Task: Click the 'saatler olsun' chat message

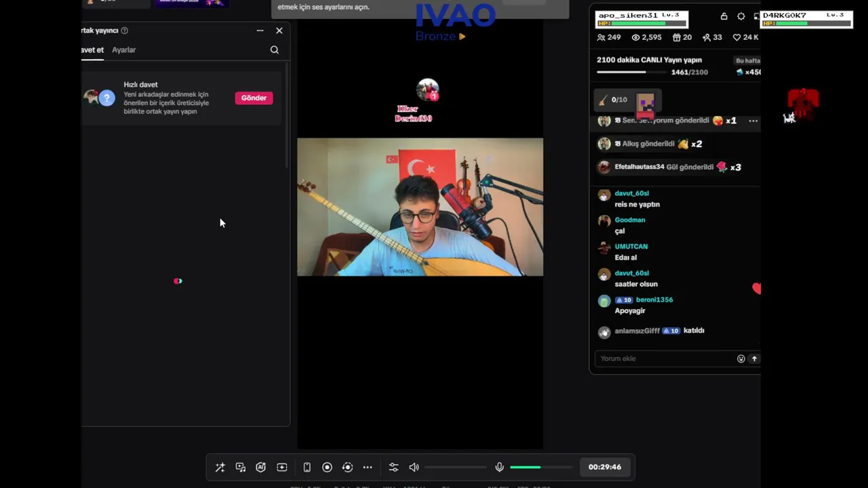Action: 636,284
